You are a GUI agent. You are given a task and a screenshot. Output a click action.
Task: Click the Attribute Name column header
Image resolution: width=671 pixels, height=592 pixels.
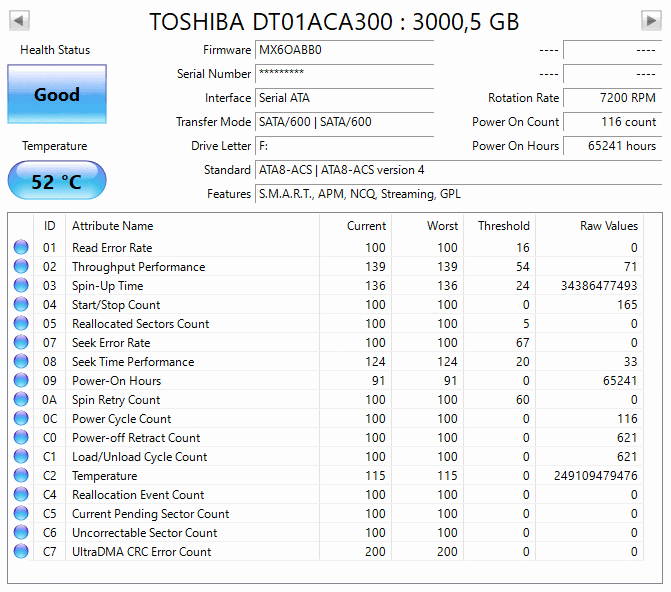(x=193, y=226)
